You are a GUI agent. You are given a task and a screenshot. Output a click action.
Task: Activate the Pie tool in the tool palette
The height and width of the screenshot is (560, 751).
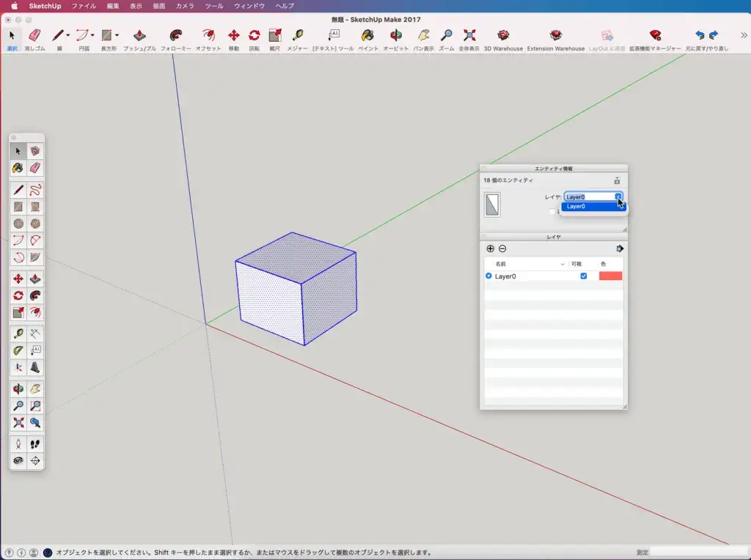[35, 257]
